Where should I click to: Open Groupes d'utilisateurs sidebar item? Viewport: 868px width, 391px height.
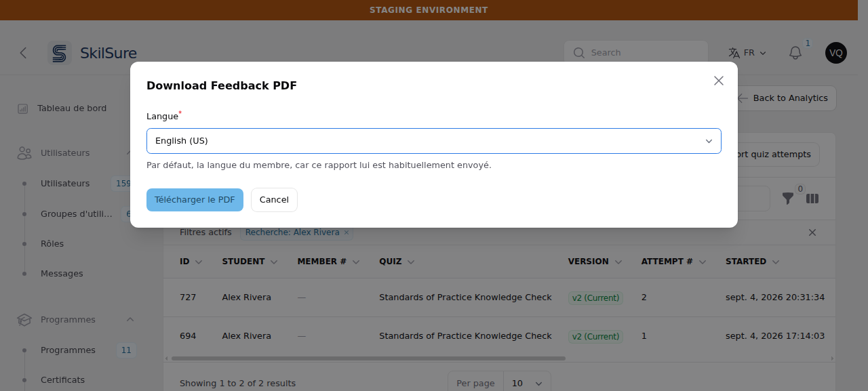point(76,214)
